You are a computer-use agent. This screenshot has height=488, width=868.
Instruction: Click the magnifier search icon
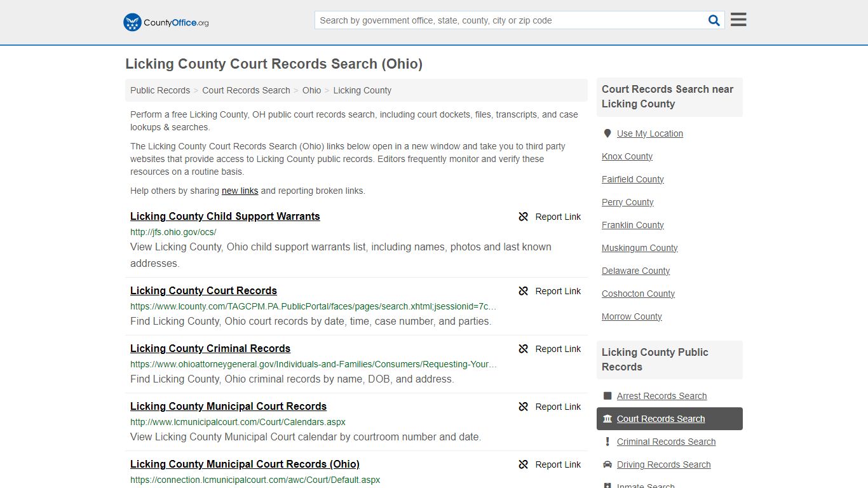(714, 20)
